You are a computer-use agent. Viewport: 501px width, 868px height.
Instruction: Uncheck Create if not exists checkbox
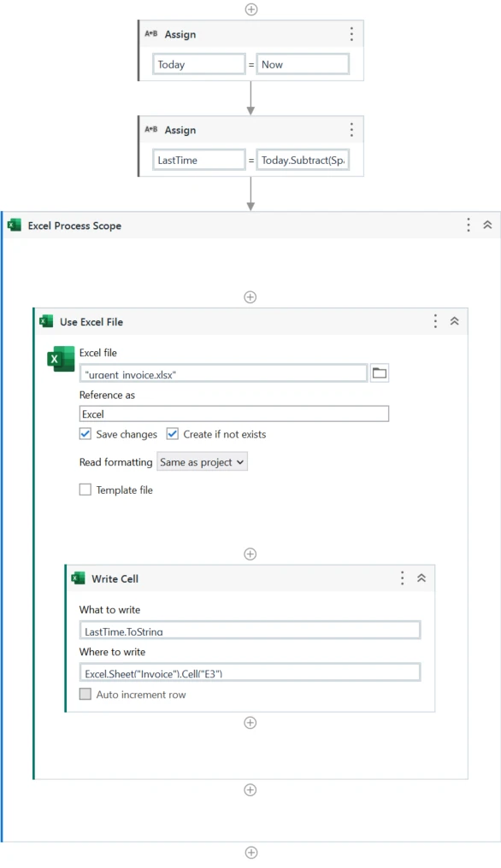(173, 434)
